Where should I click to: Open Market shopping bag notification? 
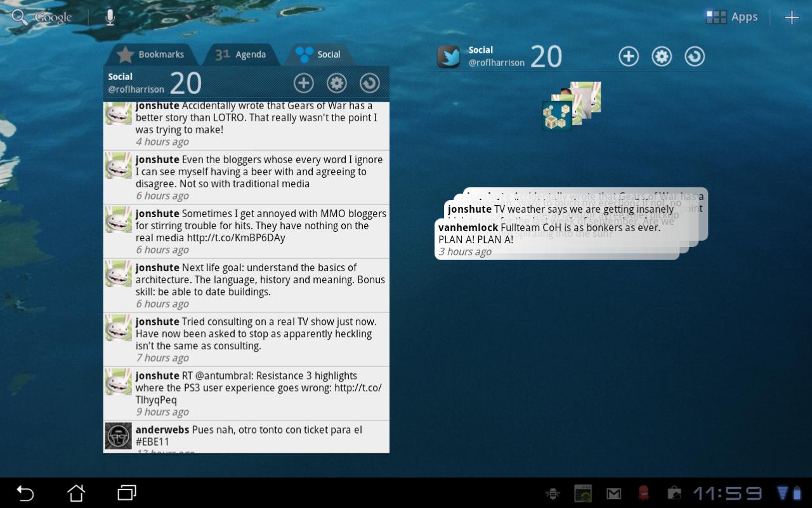[674, 493]
